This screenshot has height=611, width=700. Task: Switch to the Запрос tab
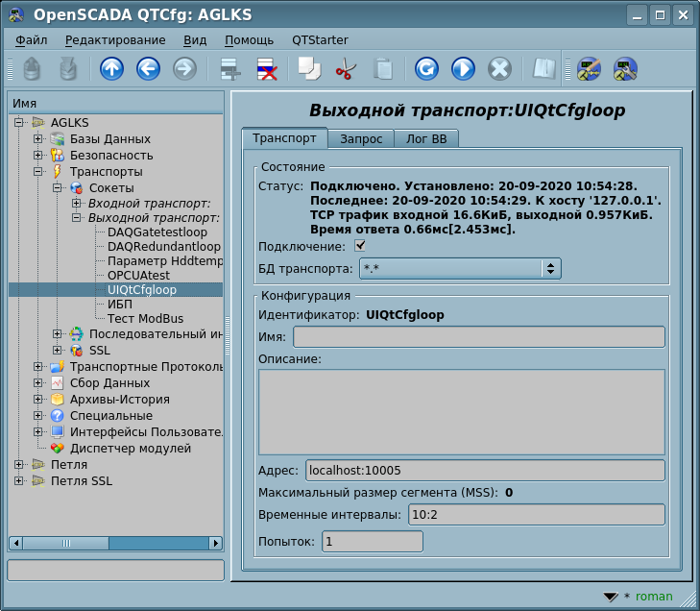tap(361, 139)
